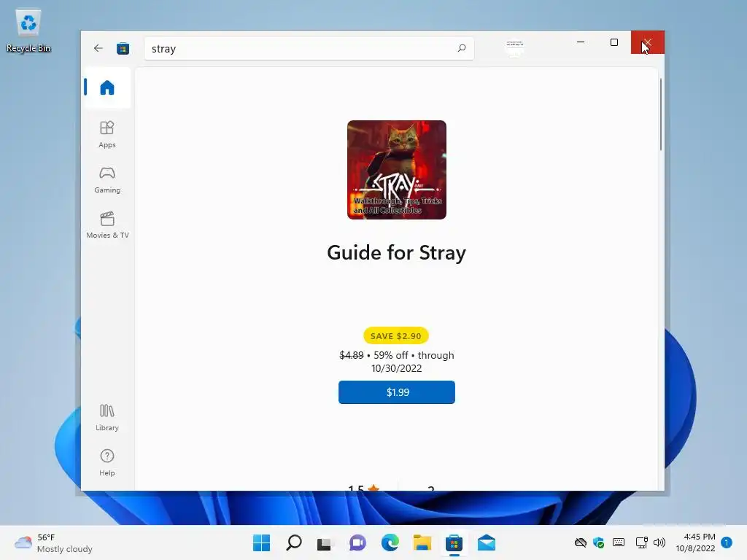Viewport: 747px width, 560px height.
Task: Open the clock showing 4:45 PM
Action: click(695, 542)
